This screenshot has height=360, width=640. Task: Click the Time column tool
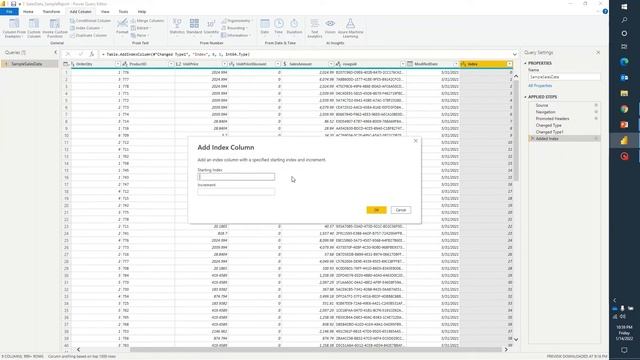(x=278, y=26)
